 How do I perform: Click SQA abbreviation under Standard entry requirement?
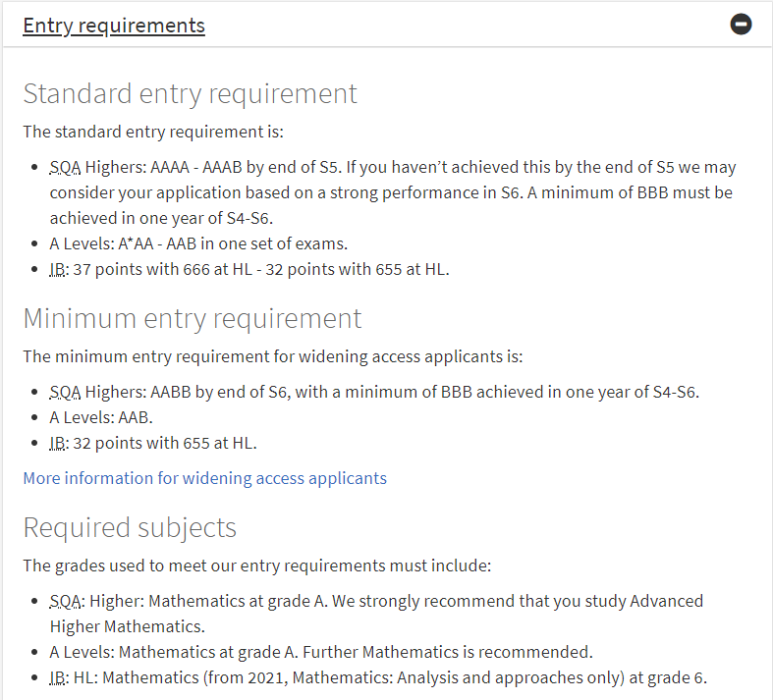[65, 168]
